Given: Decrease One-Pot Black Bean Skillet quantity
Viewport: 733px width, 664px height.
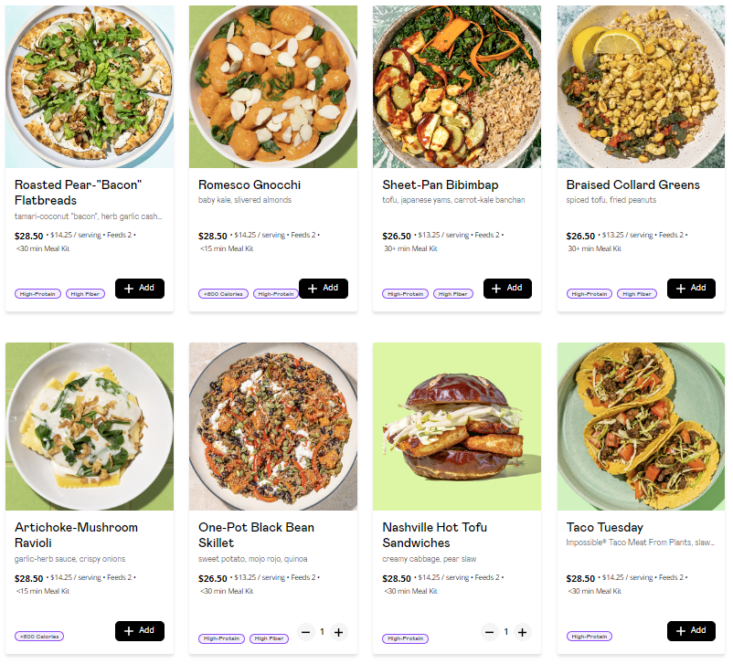Looking at the screenshot, I should 306,632.
